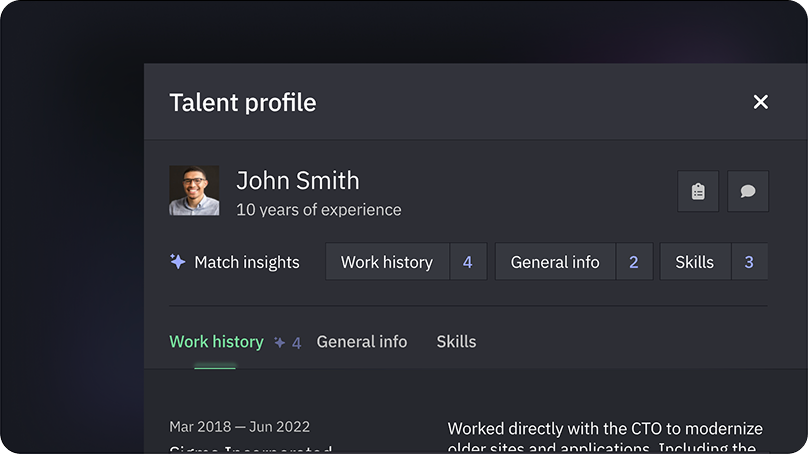
Task: Click the Match insights label
Action: [247, 262]
